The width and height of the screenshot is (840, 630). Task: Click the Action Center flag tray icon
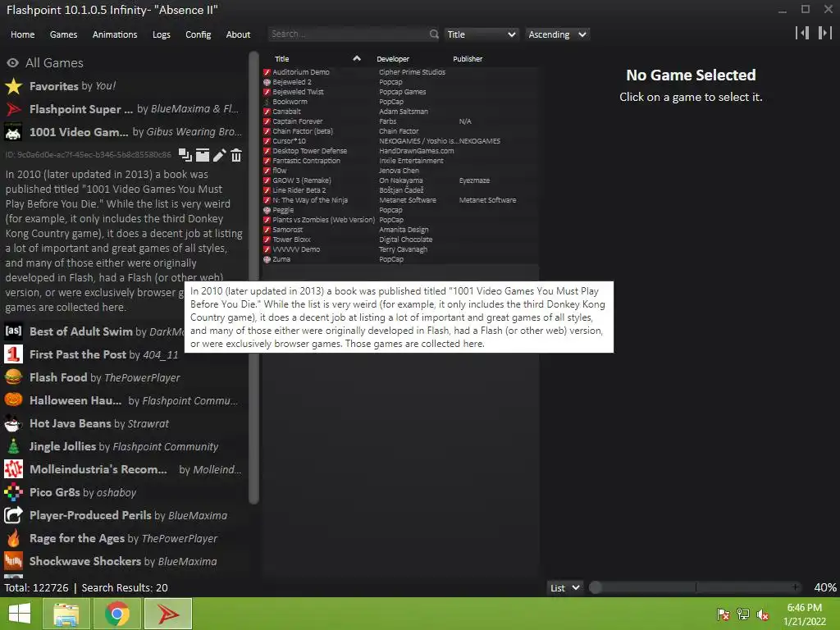point(724,614)
